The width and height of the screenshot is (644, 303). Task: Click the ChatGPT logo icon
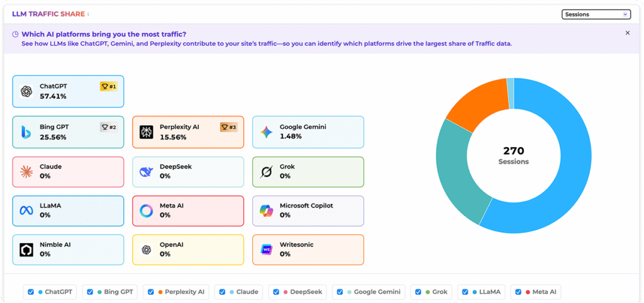pos(26,91)
